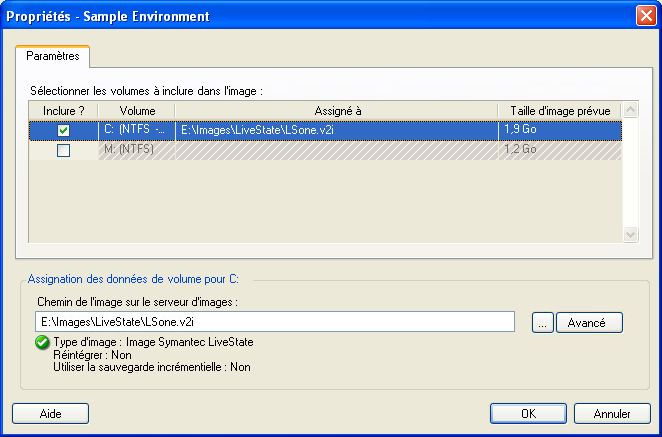Sort by the Assigné à column header
This screenshot has width=662, height=437.
click(x=337, y=109)
